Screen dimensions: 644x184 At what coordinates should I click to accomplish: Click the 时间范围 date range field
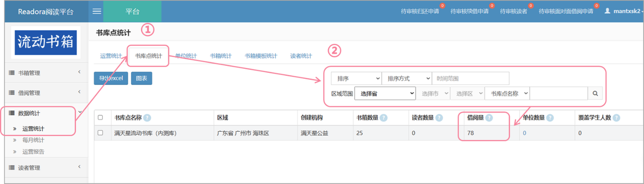[470, 78]
